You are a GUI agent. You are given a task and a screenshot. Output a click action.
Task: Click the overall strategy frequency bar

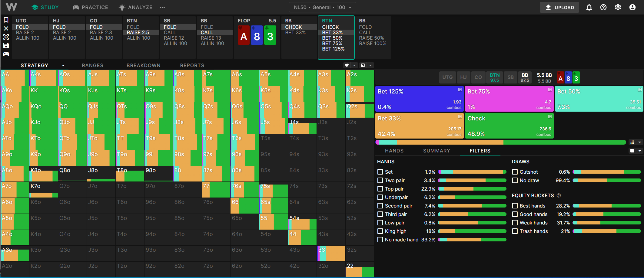[x=501, y=142]
